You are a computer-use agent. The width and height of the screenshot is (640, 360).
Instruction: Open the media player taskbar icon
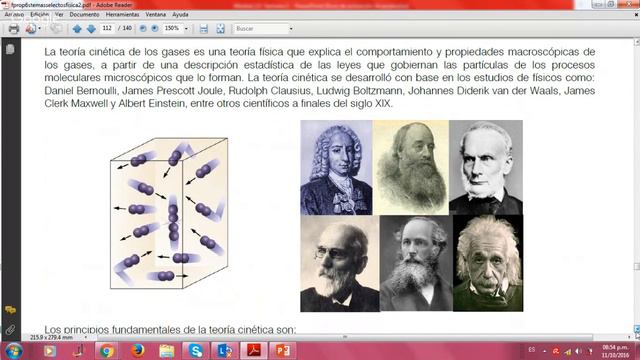pyautogui.click(x=50, y=351)
